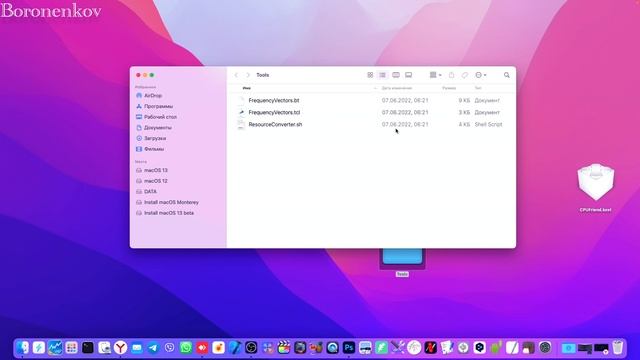Go back using Finder back arrow
This screenshot has width=640, height=360.
(236, 75)
